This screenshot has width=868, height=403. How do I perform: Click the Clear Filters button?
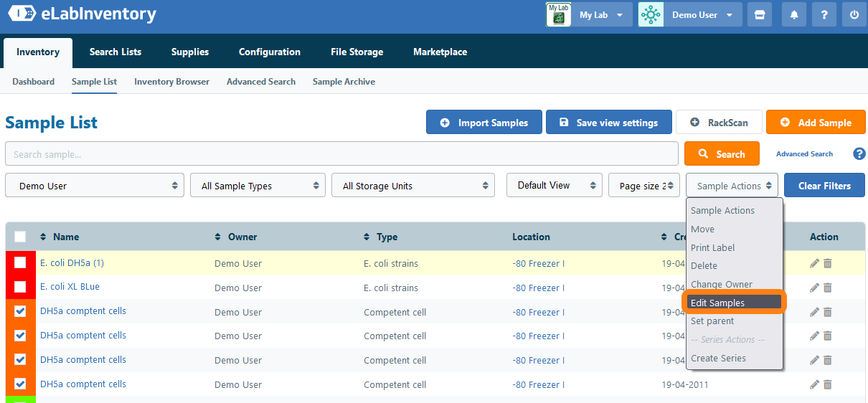824,186
